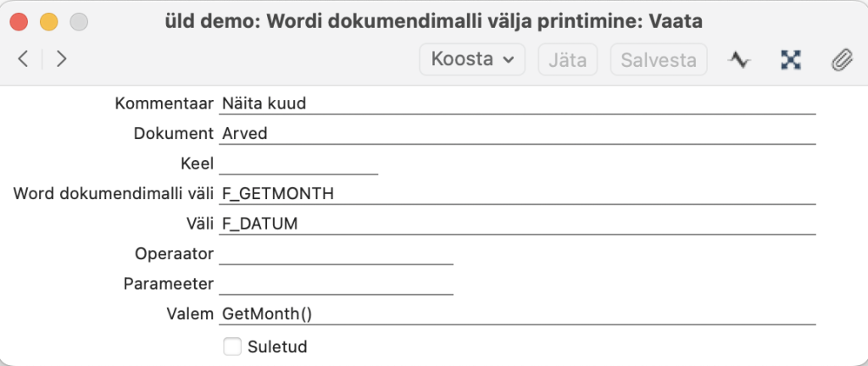
Task: Click into the Kommentaar field
Action: pyautogui.click(x=517, y=103)
